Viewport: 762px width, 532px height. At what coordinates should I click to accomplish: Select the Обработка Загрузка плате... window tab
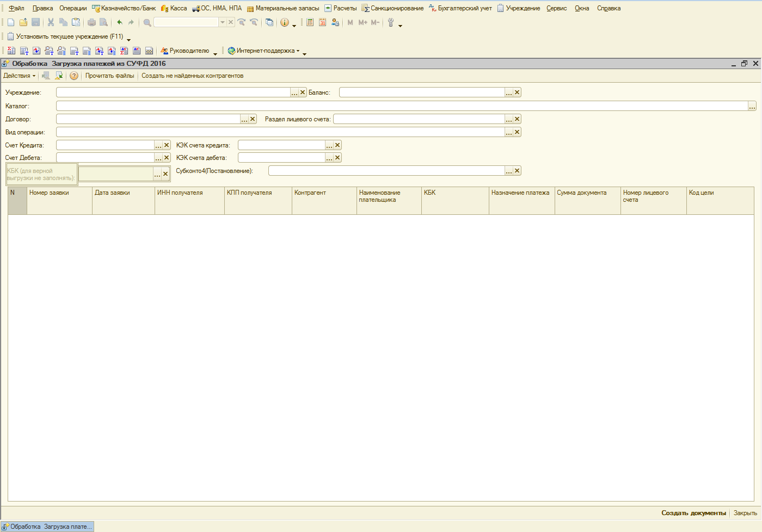tap(47, 527)
